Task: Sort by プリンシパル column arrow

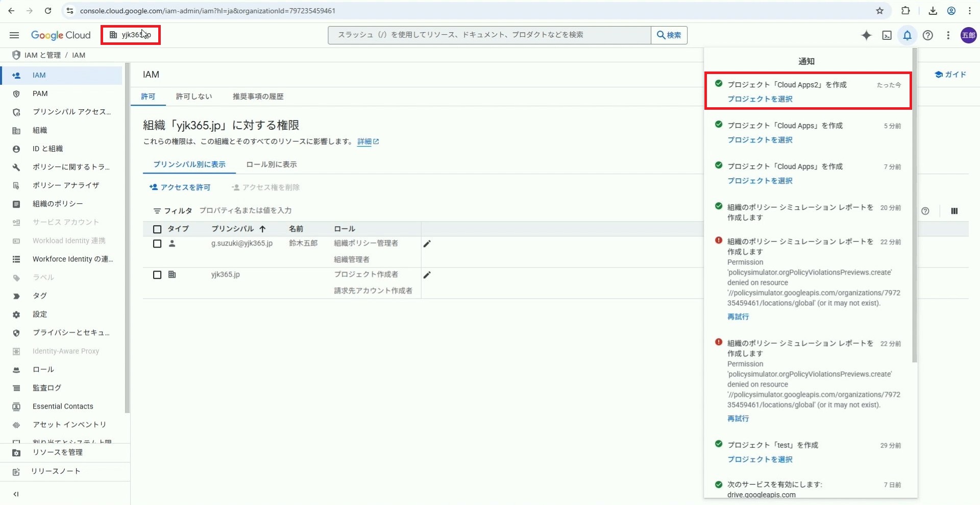Action: 262,229
